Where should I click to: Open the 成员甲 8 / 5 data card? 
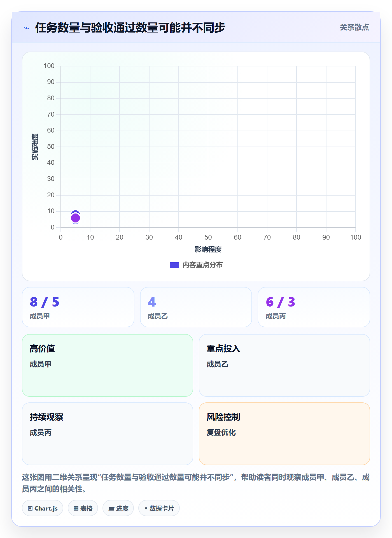[78, 307]
